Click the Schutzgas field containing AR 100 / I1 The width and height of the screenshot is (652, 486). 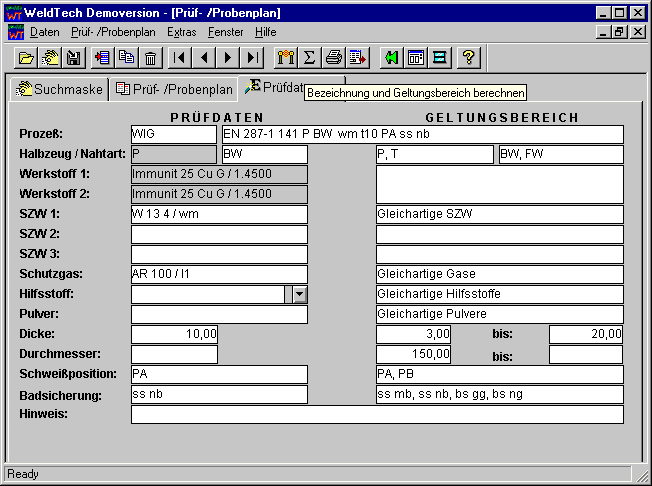pos(218,274)
